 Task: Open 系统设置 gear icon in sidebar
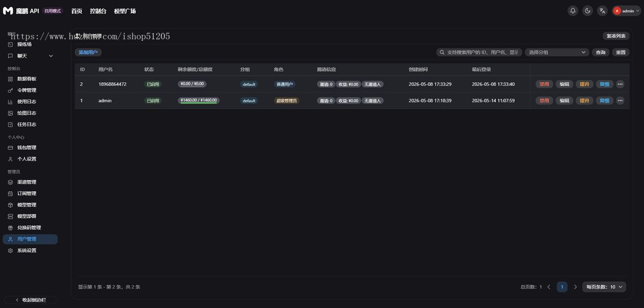(10, 251)
